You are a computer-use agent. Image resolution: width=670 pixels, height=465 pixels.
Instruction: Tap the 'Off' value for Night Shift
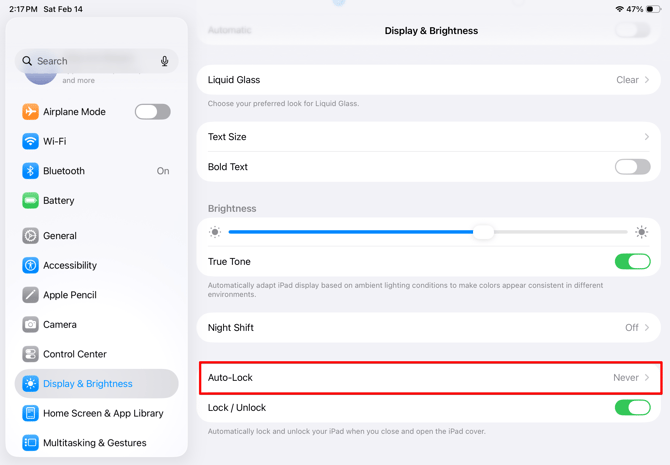[x=632, y=327]
